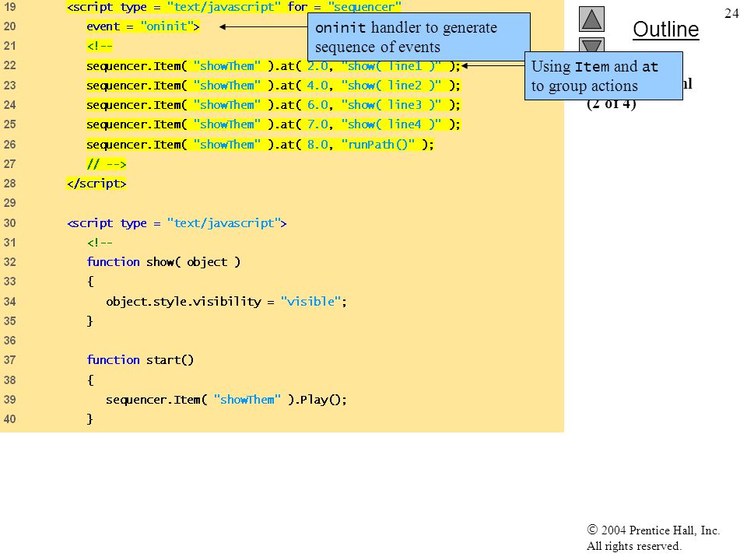This screenshot has width=747, height=560.
Task: Click the 2.0 time value
Action: (x=317, y=65)
